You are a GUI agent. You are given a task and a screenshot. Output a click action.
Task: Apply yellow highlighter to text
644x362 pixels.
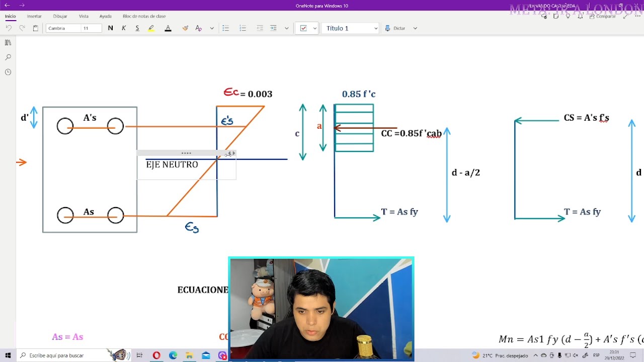pos(151,28)
